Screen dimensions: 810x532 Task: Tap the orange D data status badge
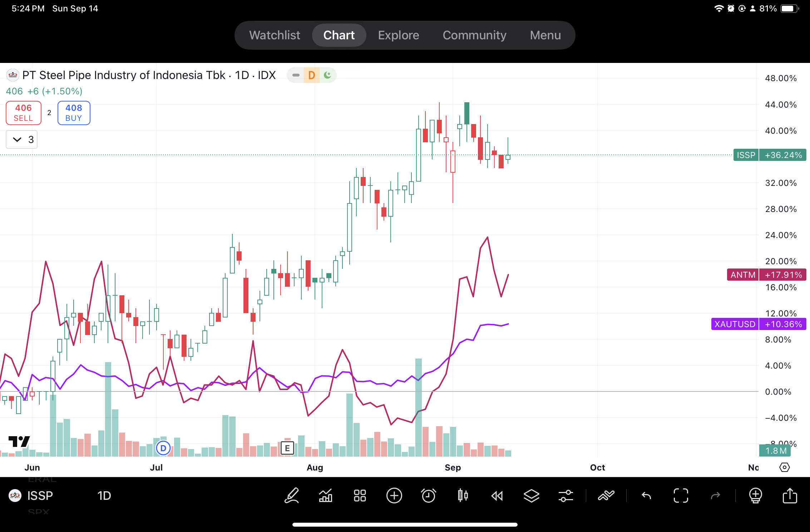pos(311,75)
